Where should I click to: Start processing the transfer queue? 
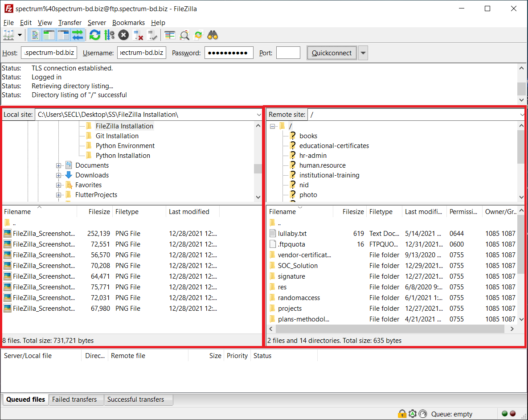tap(109, 35)
